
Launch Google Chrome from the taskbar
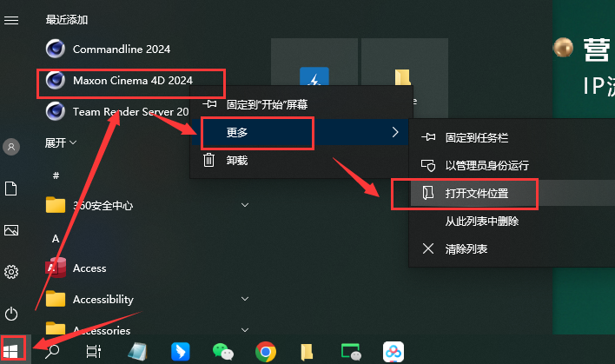click(x=266, y=351)
